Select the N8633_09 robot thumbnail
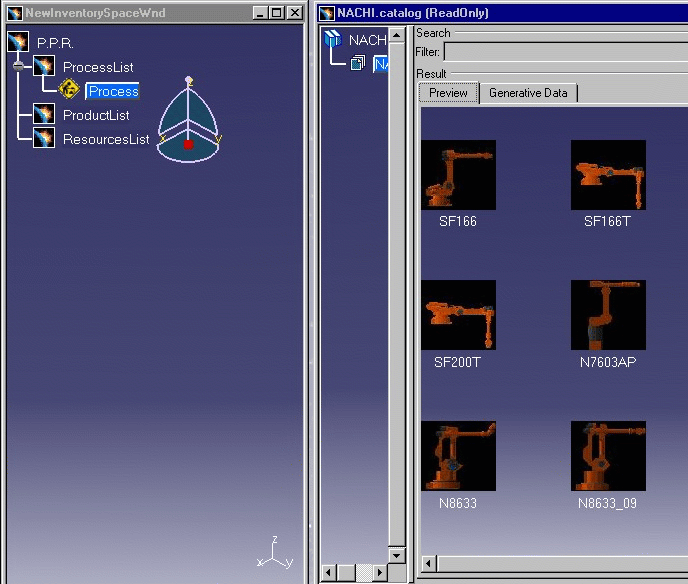 [608, 456]
